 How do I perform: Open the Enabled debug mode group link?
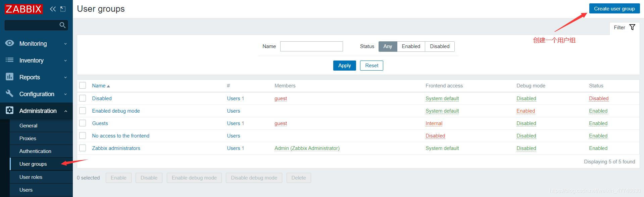[x=116, y=111]
